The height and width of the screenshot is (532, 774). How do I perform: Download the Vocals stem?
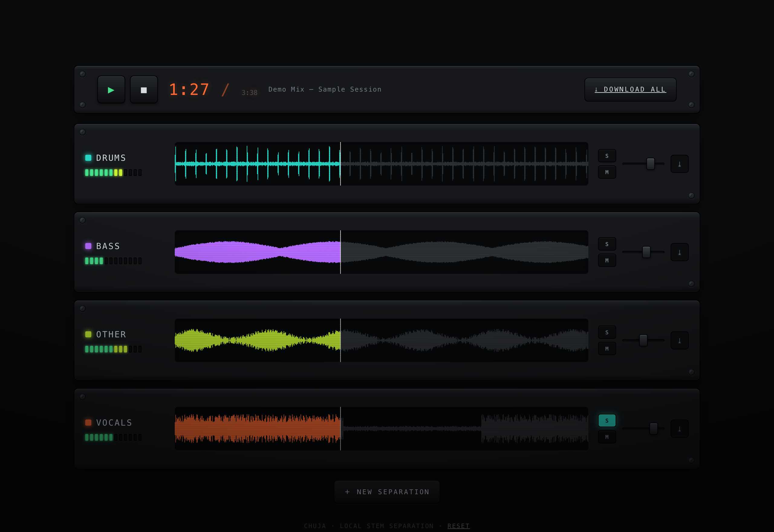coord(679,429)
